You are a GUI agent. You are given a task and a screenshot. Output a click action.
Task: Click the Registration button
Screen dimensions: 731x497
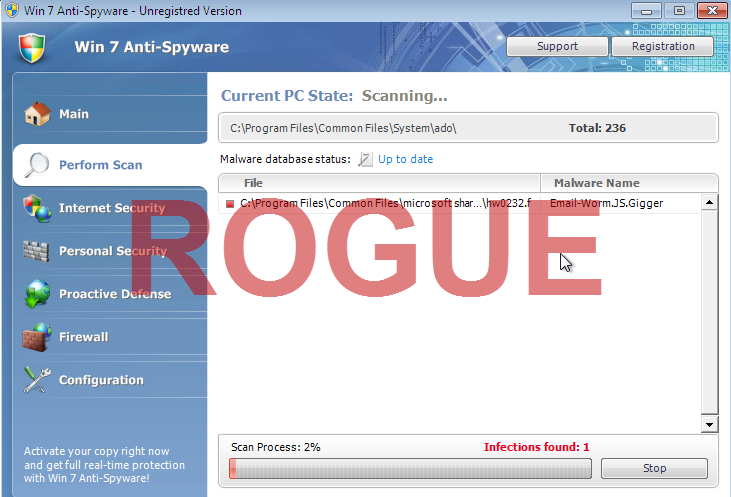[662, 47]
